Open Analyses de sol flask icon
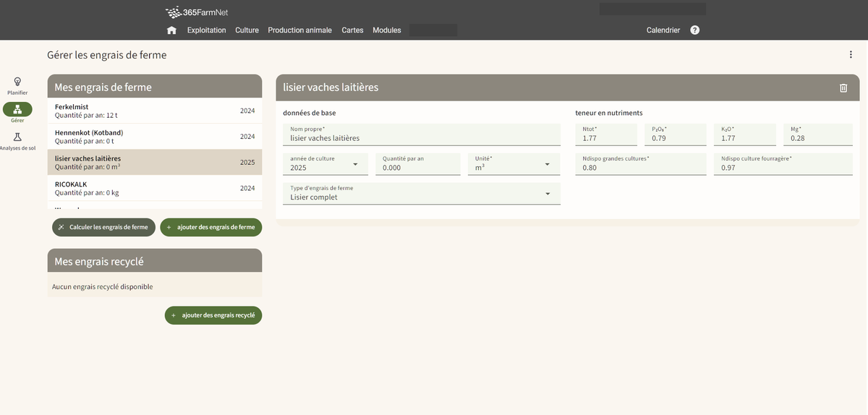This screenshot has height=415, width=868. tap(17, 137)
